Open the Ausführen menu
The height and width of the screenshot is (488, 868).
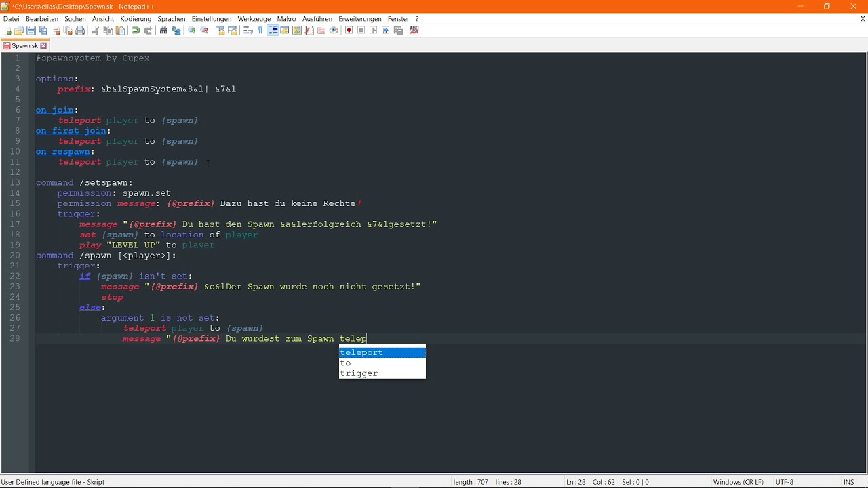pyautogui.click(x=317, y=19)
